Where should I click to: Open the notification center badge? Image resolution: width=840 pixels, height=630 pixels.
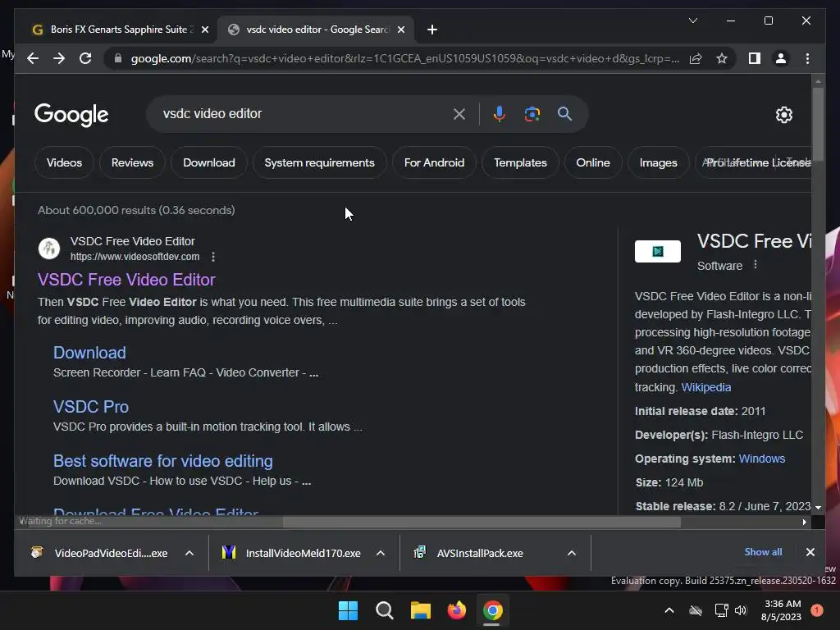pos(817,610)
